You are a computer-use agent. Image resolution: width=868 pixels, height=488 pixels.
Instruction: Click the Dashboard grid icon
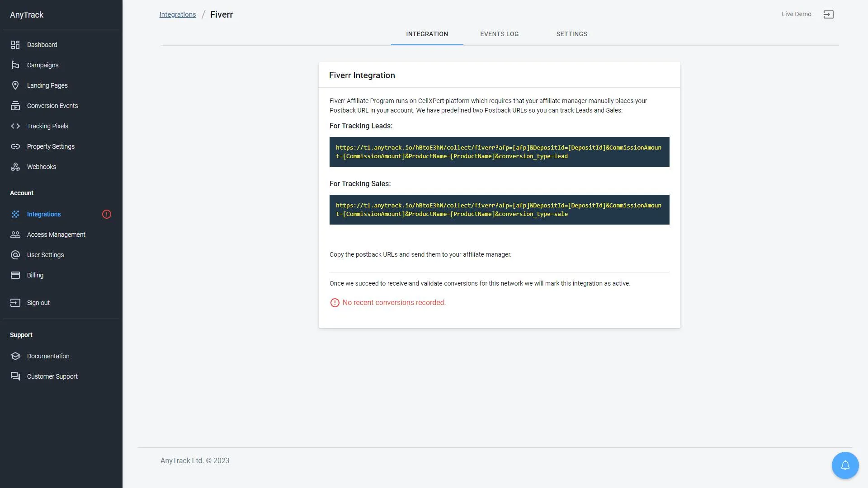[15, 45]
